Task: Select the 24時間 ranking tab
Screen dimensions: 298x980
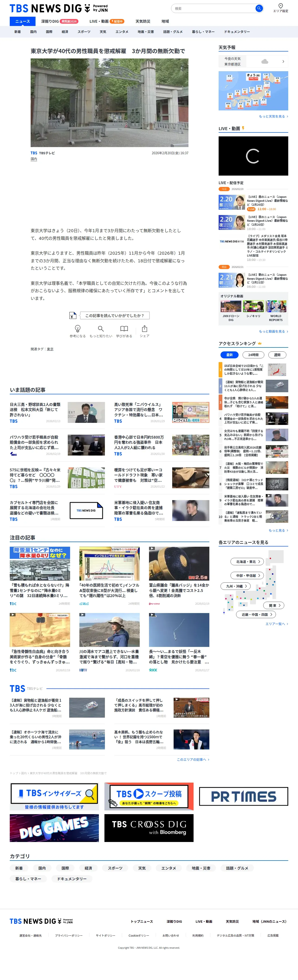Action: click(253, 355)
